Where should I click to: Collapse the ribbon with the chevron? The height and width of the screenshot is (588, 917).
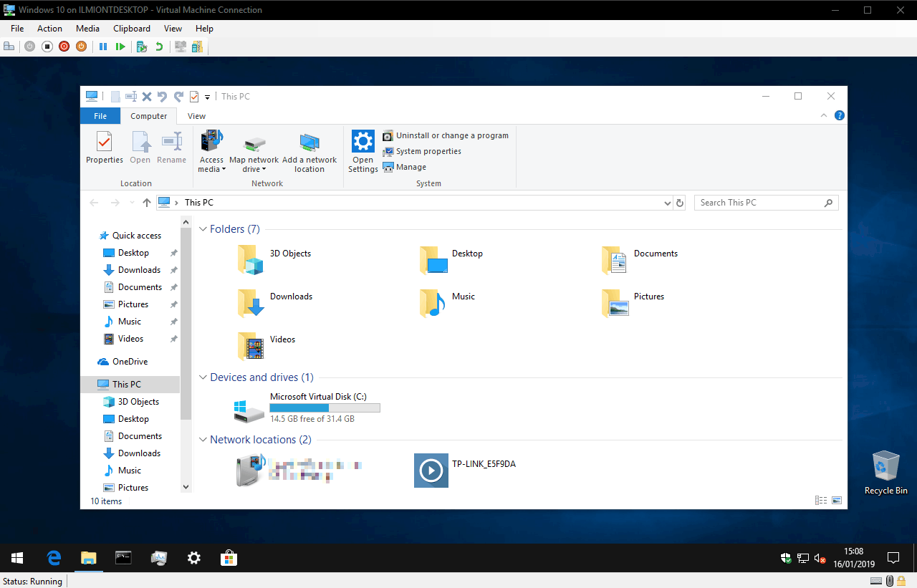tap(824, 115)
